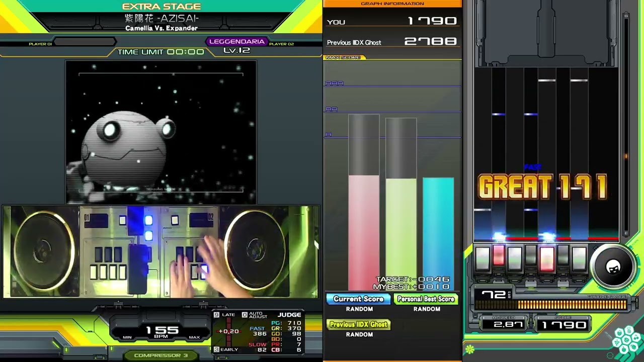
Task: Click the Lv.12 level text
Action: coord(236,50)
